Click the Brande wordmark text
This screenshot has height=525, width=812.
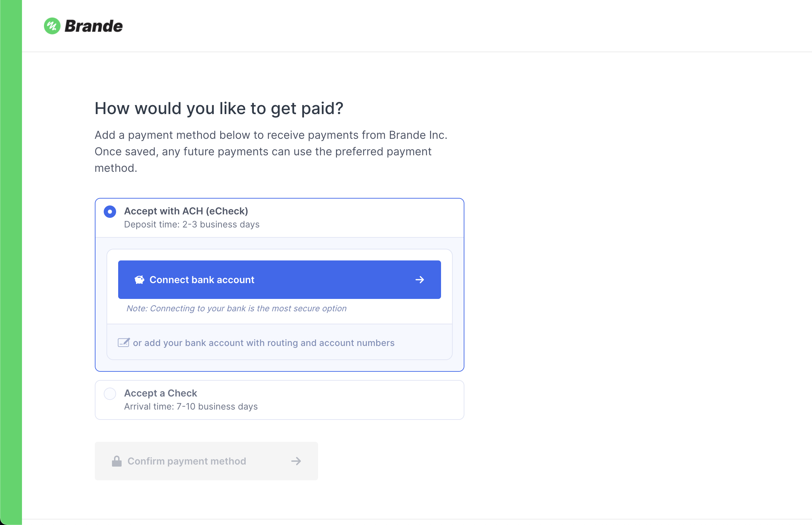click(x=94, y=26)
